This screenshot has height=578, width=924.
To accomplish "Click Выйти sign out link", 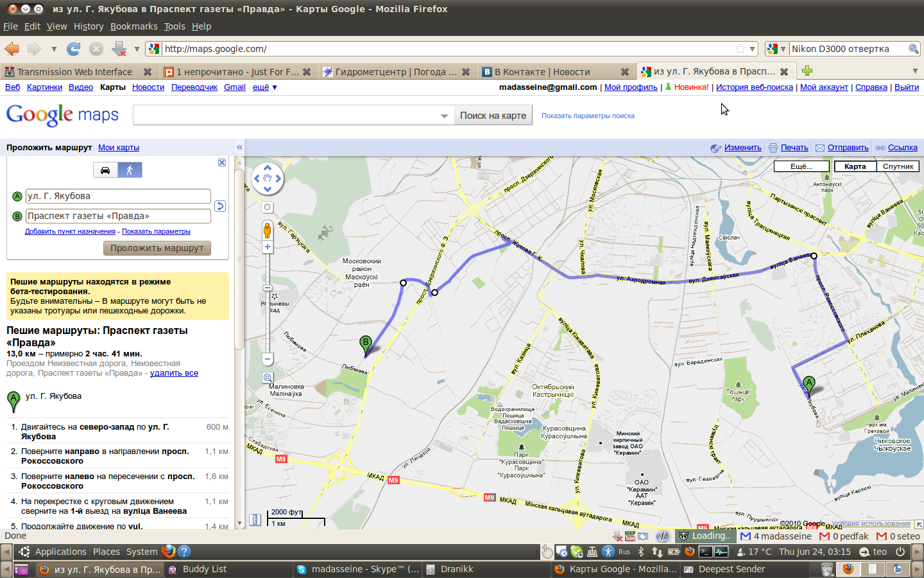I will pos(907,87).
